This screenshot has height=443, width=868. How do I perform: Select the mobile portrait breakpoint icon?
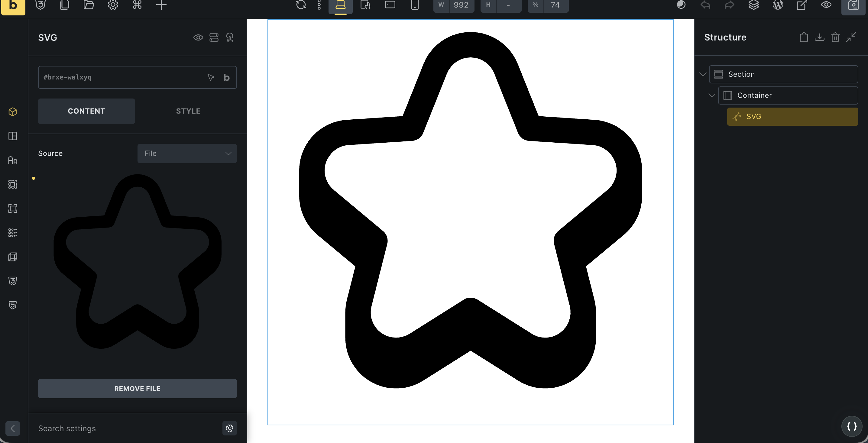click(x=415, y=5)
